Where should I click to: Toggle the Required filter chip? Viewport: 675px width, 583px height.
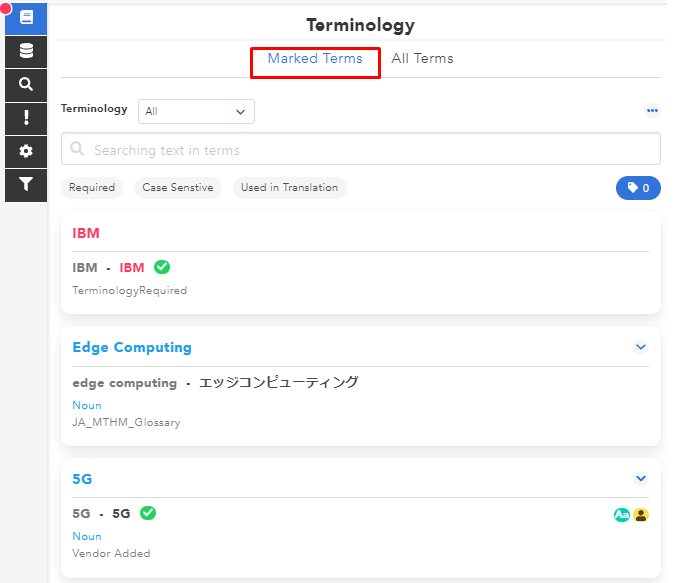tap(92, 188)
